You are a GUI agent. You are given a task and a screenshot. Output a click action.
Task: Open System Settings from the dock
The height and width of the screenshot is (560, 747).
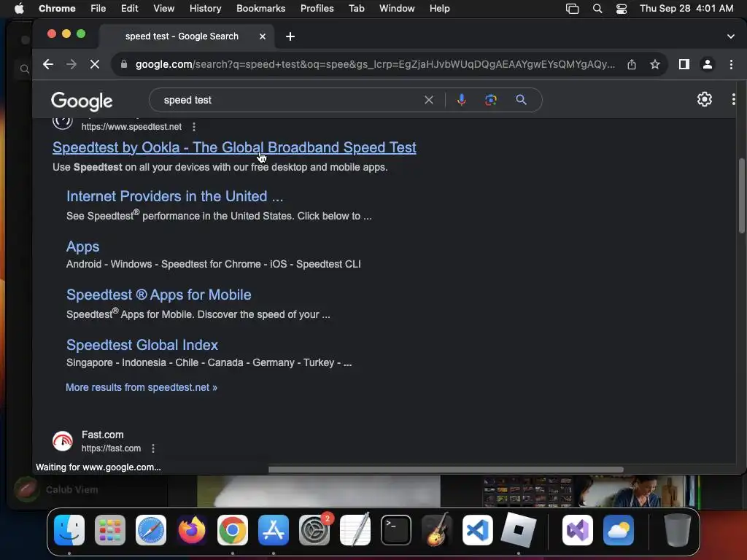pyautogui.click(x=314, y=529)
